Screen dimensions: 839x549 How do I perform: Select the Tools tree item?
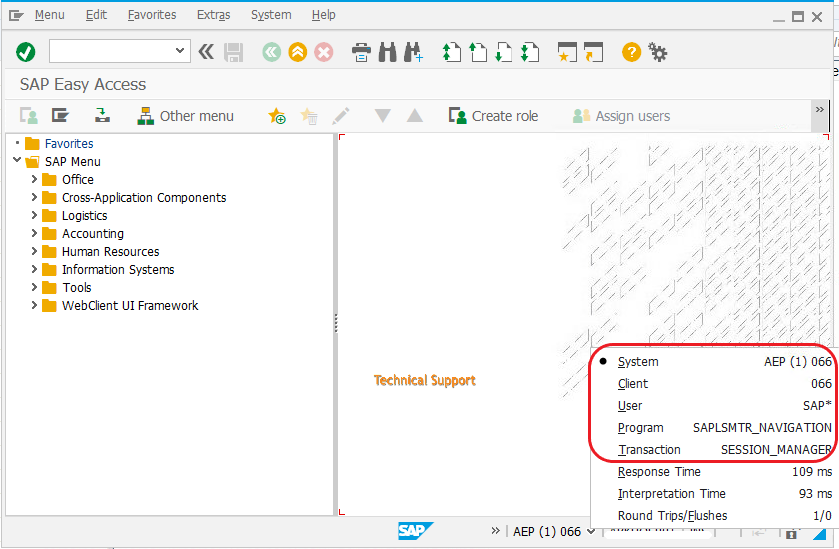[77, 287]
